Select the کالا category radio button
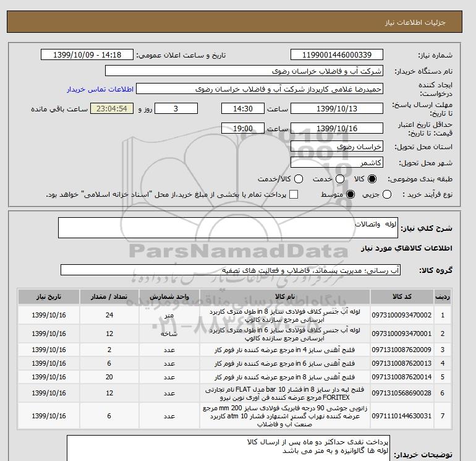The image size is (476, 461). point(372,179)
